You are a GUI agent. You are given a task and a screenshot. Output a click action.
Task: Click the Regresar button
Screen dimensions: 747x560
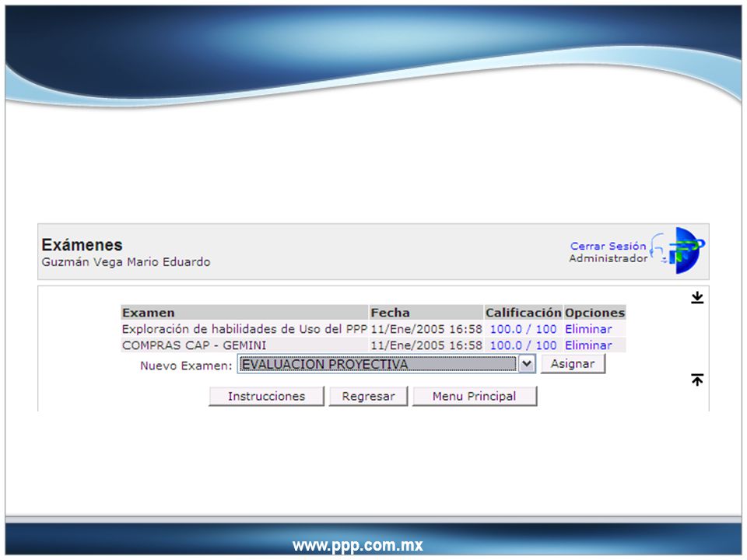[x=368, y=396]
